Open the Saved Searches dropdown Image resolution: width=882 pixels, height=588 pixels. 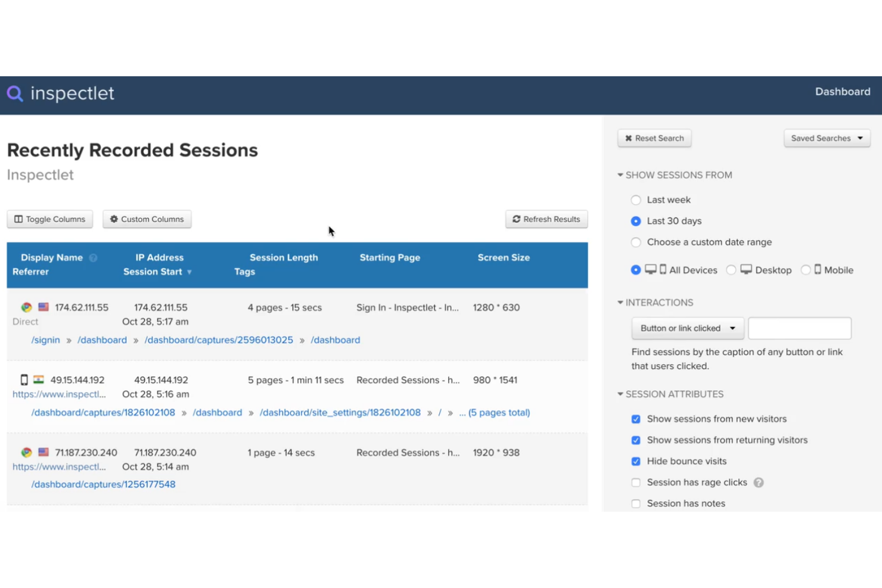point(827,138)
